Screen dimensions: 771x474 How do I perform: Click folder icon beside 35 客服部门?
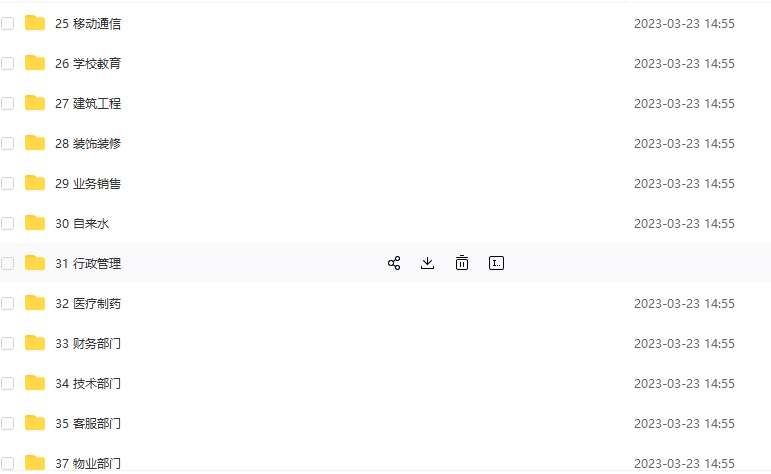pyautogui.click(x=35, y=423)
